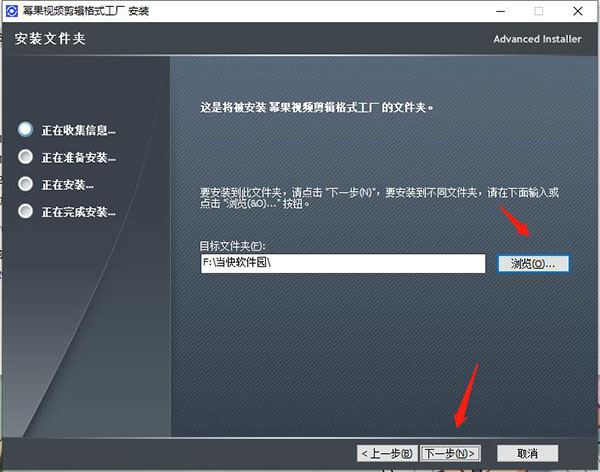Viewport: 600px width, 472px height.
Task: Click the 下一步(N)> next button
Action: [450, 454]
